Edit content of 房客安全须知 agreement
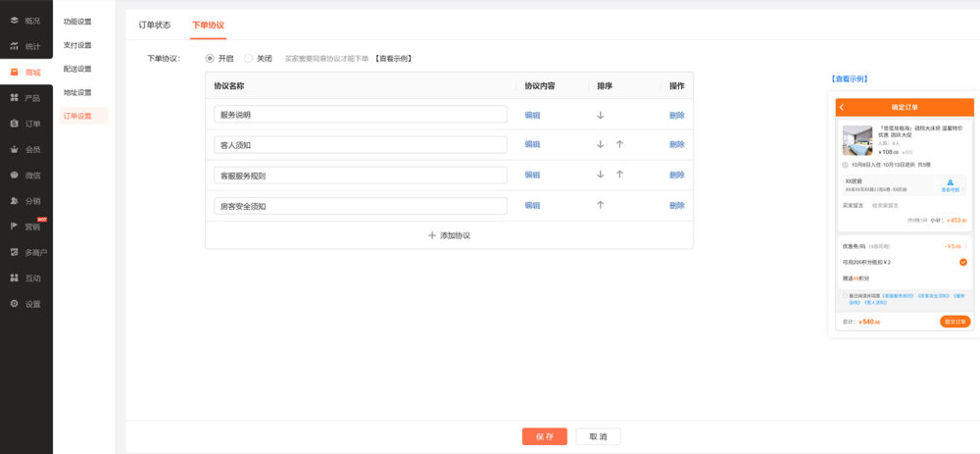The image size is (980, 454). pos(532,205)
